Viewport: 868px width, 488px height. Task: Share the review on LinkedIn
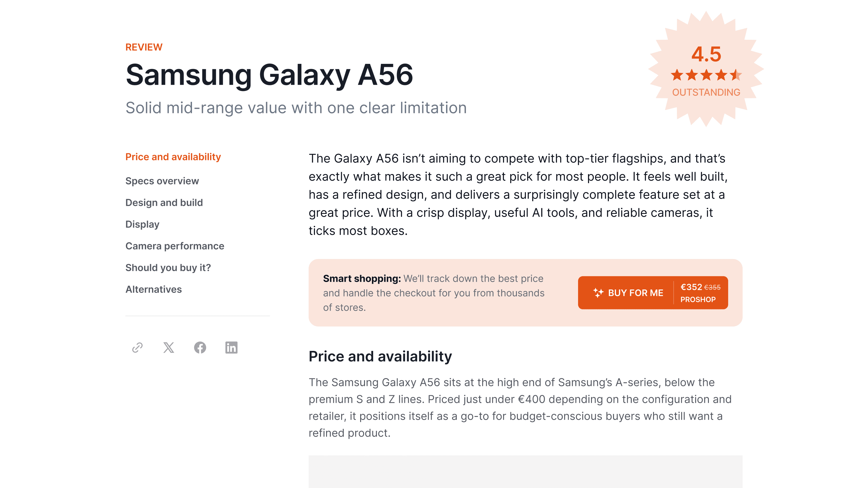(x=231, y=348)
